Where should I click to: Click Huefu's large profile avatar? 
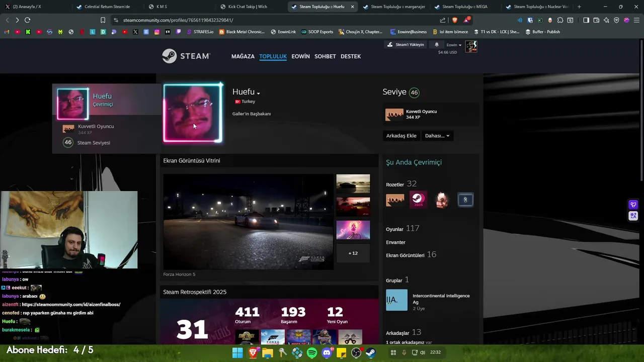point(192,113)
